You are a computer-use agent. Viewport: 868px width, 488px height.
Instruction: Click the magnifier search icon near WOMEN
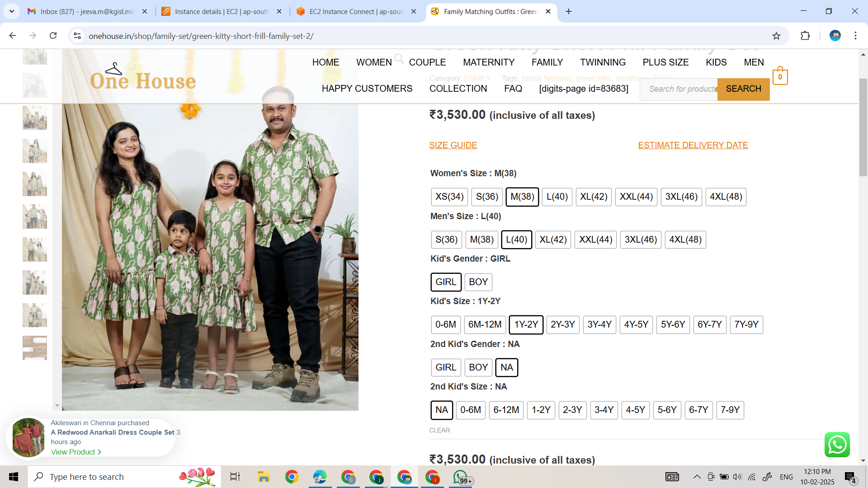pos(398,58)
